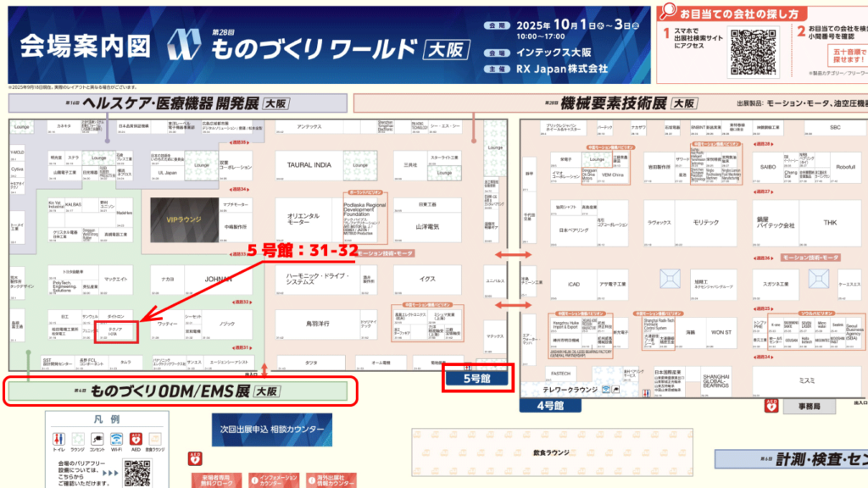Image resolution: width=868 pixels, height=488 pixels.
Task: Click the 次回出展申込 相談カウンター banner
Action: [272, 430]
